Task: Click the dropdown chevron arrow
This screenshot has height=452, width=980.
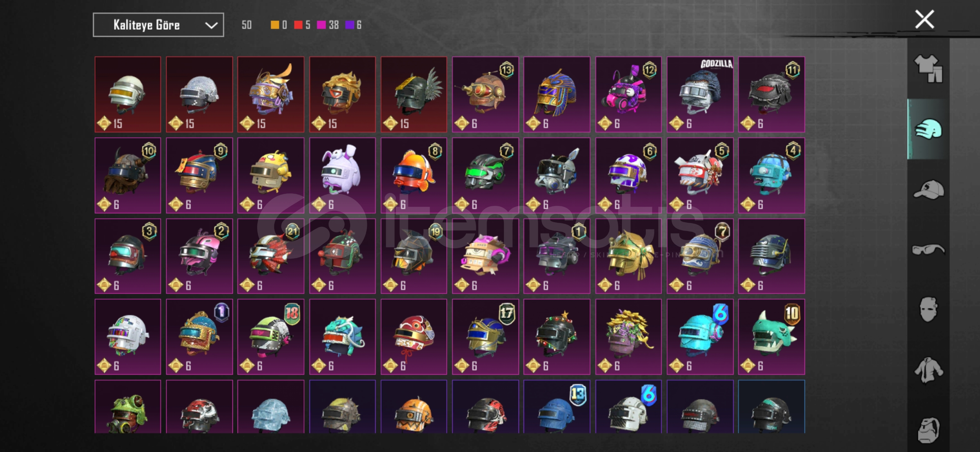Action: [x=211, y=26]
